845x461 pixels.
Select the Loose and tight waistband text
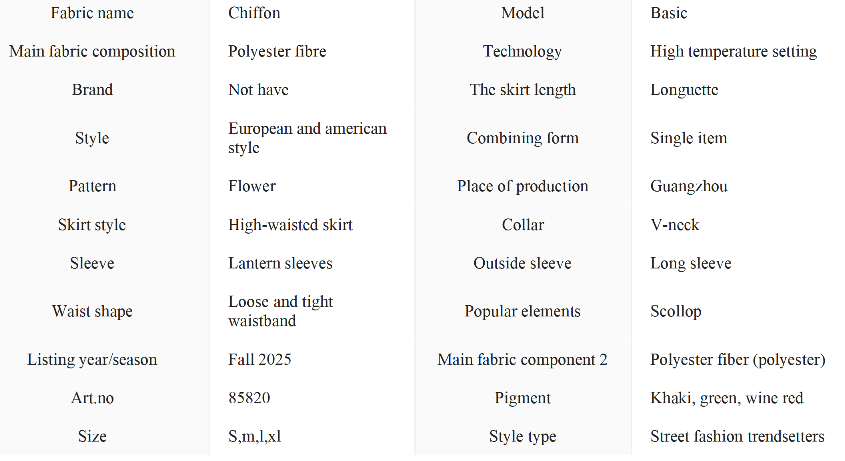point(280,311)
